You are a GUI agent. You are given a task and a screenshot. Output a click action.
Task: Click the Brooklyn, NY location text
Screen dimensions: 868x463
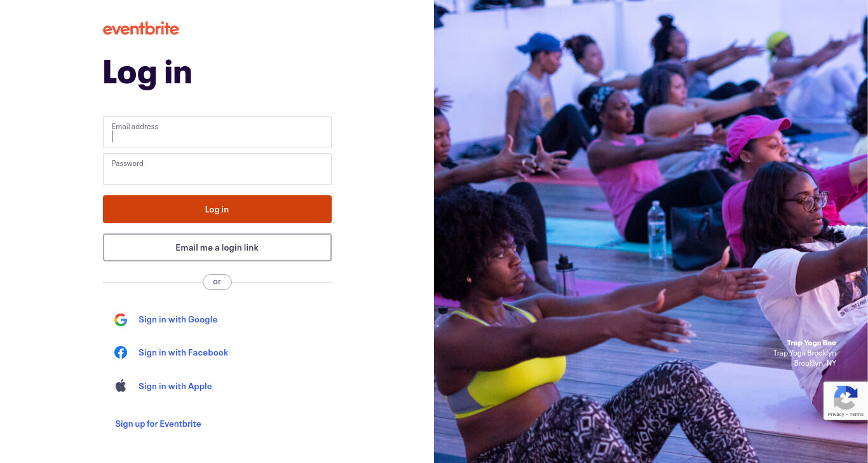(815, 363)
